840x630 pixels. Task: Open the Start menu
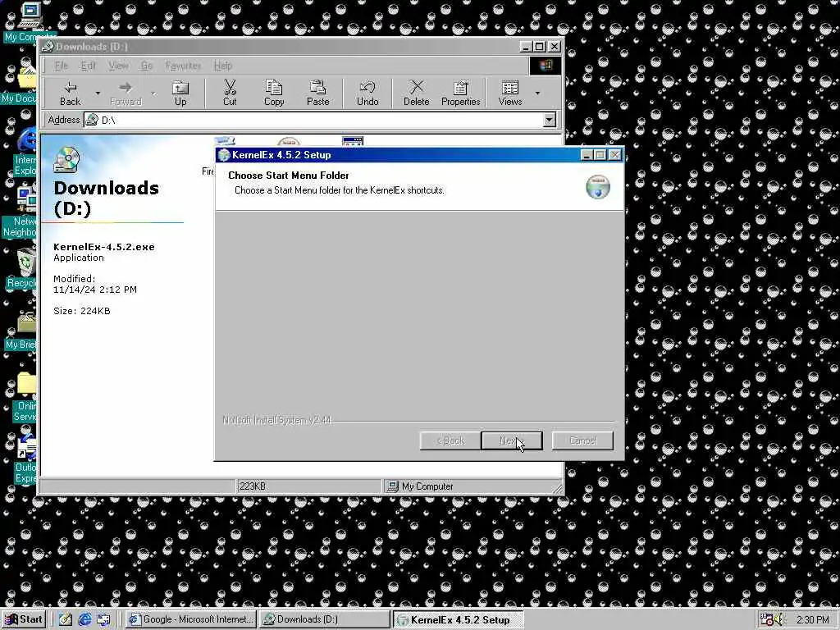(x=24, y=619)
